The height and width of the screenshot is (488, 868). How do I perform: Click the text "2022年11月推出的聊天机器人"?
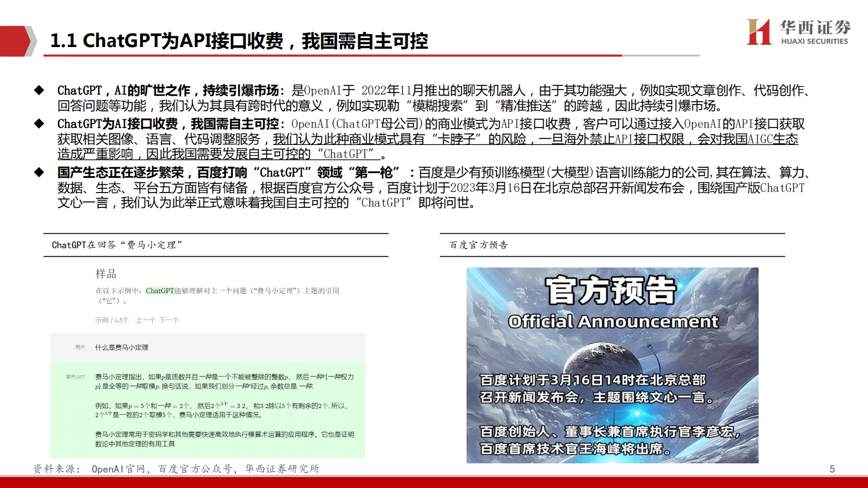point(443,91)
